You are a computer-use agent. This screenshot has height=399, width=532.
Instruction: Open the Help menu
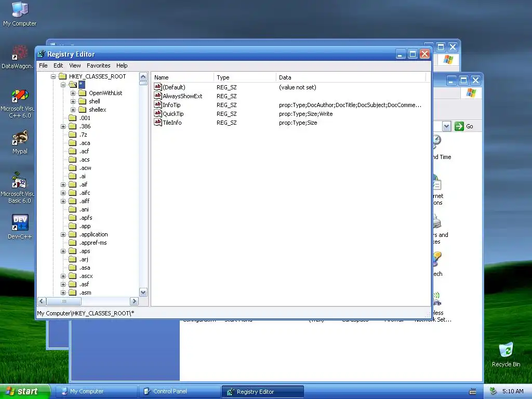[x=122, y=65]
